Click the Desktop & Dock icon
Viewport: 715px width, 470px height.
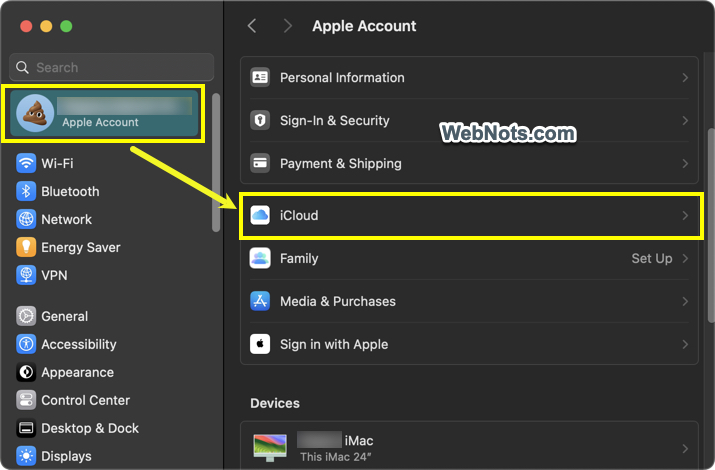pos(26,428)
